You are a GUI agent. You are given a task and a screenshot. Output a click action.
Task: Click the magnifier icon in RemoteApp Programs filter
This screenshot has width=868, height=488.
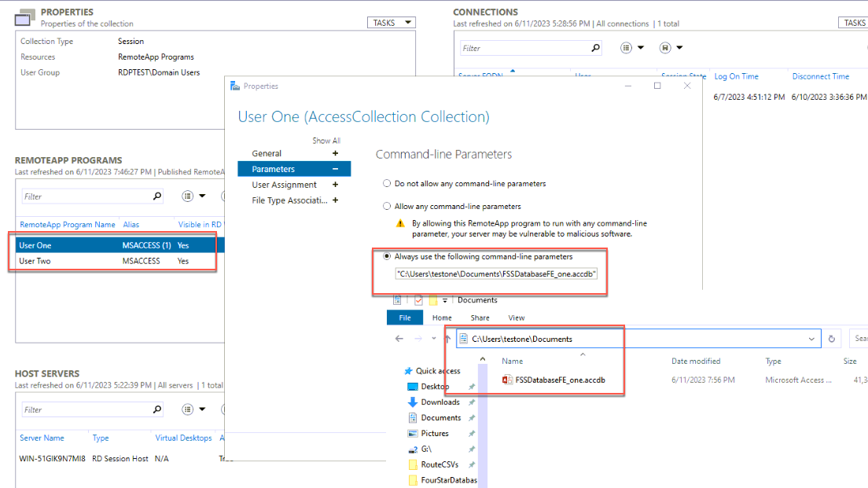[x=157, y=196]
